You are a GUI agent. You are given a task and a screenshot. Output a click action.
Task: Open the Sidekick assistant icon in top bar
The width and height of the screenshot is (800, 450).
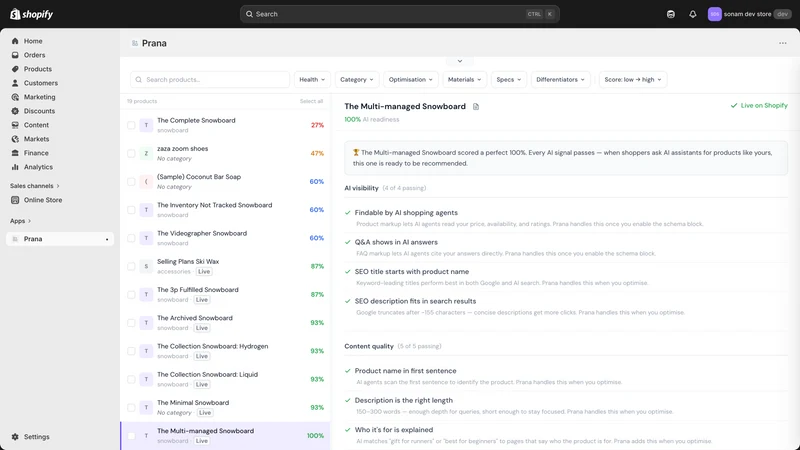tap(670, 14)
